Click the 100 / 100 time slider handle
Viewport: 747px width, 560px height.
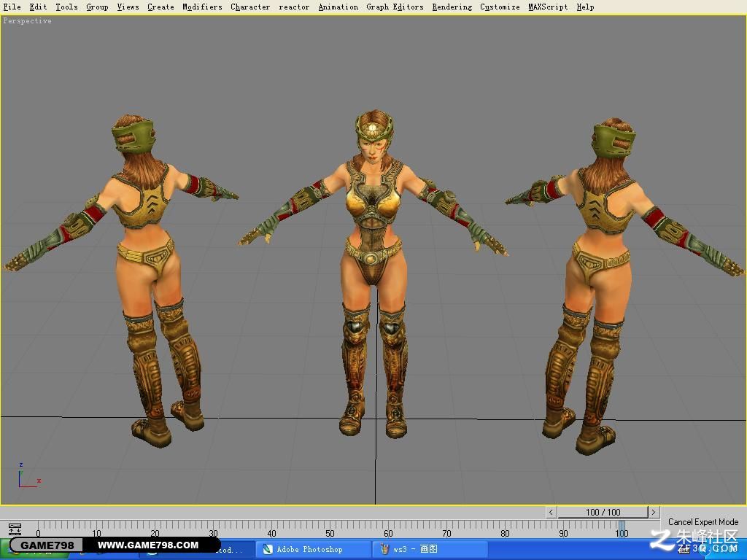click(603, 513)
